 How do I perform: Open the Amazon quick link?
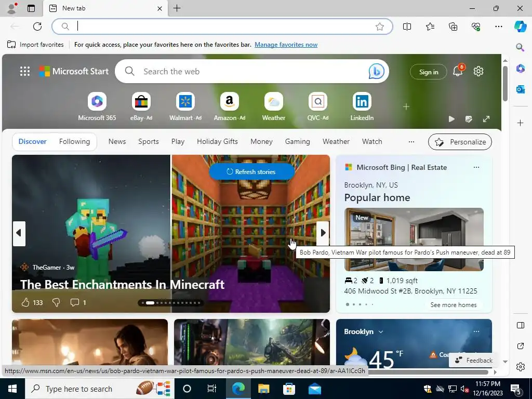pos(229,107)
